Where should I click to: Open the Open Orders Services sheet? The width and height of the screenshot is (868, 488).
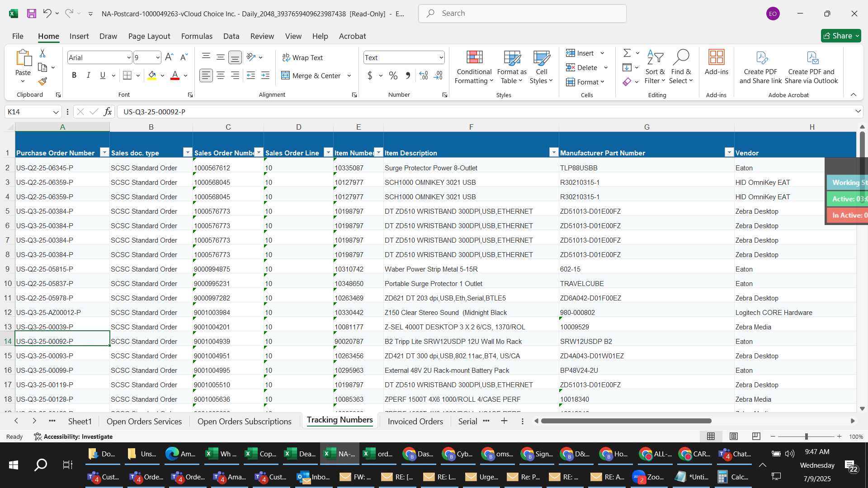144,422
